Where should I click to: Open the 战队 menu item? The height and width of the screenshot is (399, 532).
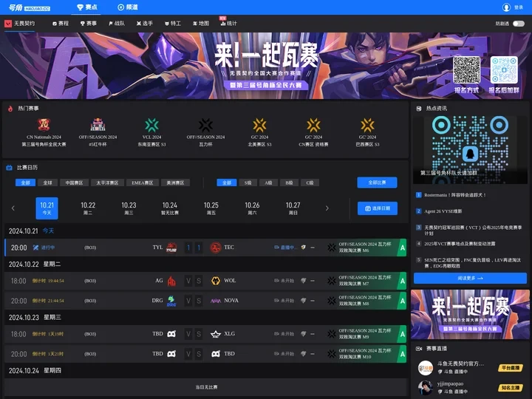(117, 24)
